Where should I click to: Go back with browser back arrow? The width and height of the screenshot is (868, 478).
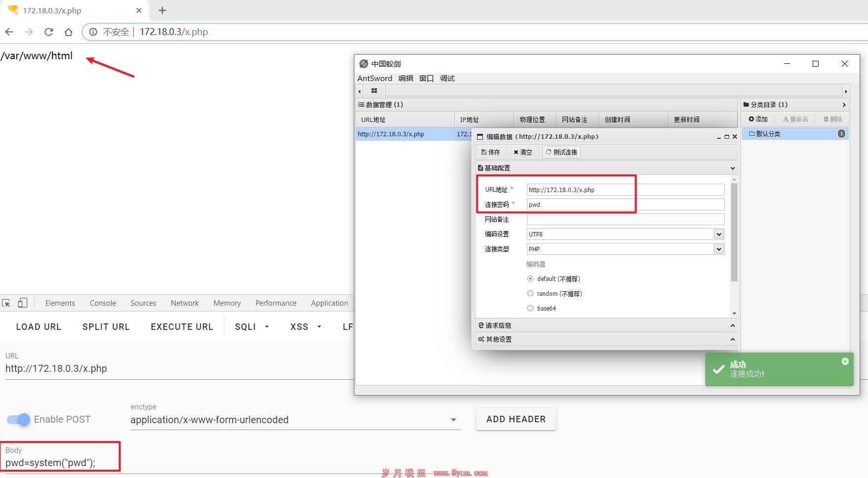tap(9, 32)
